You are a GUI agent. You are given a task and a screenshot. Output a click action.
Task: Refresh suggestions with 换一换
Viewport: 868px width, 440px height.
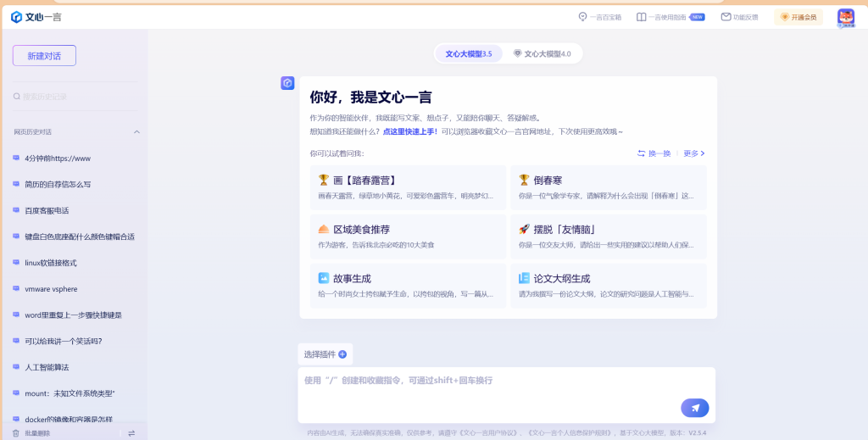pyautogui.click(x=654, y=153)
